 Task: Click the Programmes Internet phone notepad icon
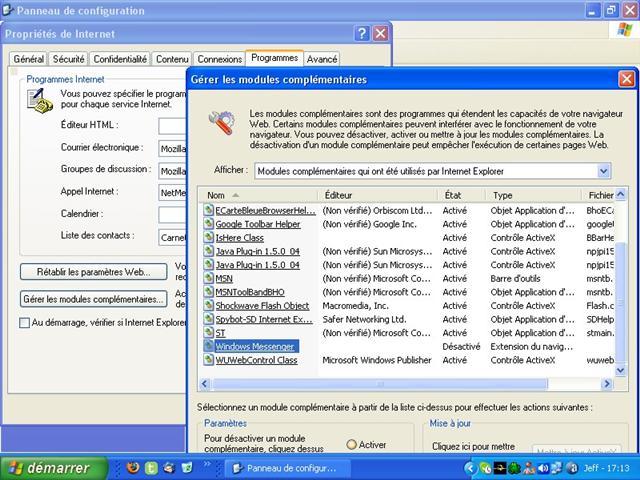[x=40, y=100]
